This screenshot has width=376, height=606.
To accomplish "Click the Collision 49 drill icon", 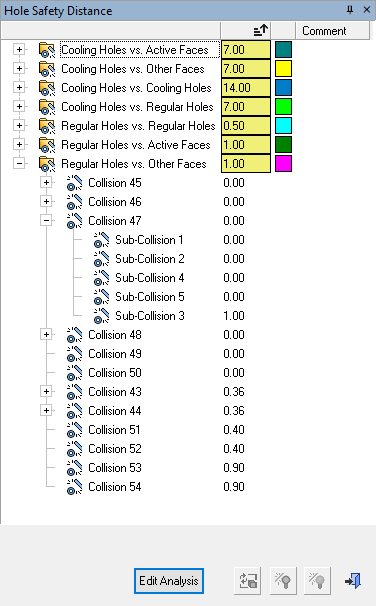I will 74,354.
